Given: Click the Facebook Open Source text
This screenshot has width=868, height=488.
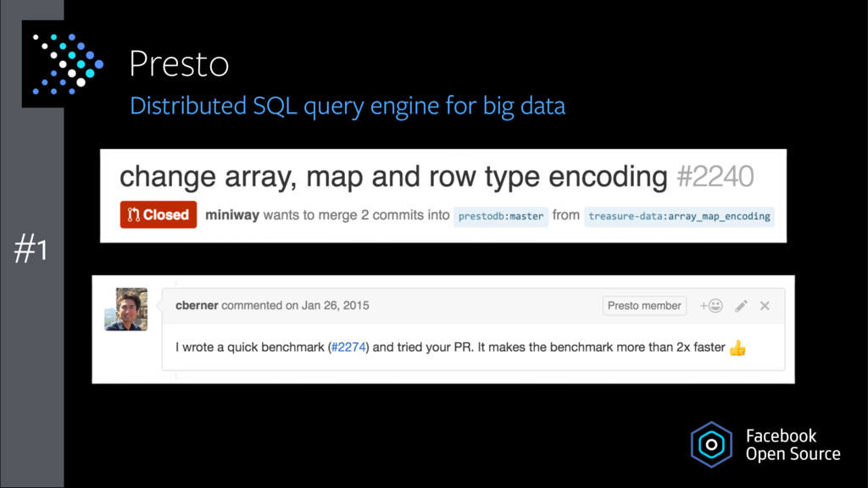Looking at the screenshot, I should [793, 445].
